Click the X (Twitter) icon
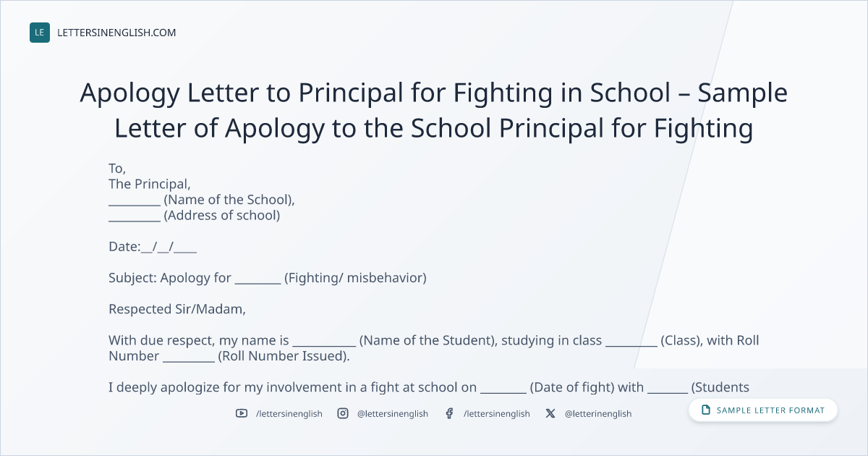Viewport: 868px width, 456px height. pos(550,413)
